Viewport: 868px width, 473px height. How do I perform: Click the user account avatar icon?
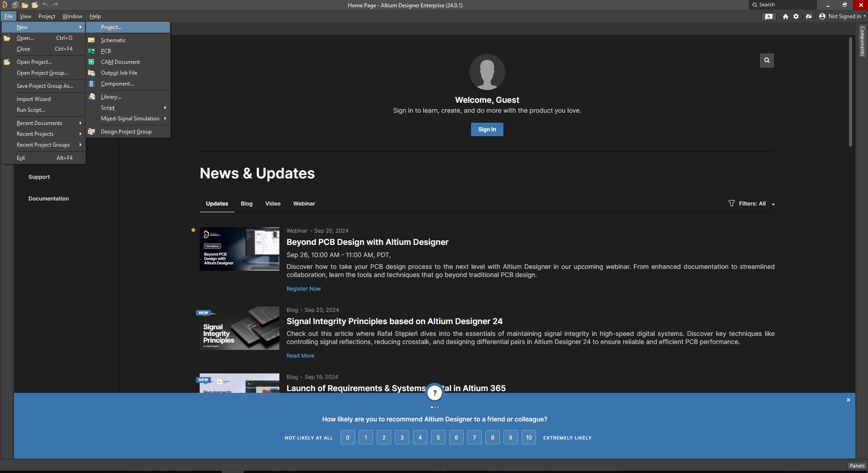tap(822, 16)
